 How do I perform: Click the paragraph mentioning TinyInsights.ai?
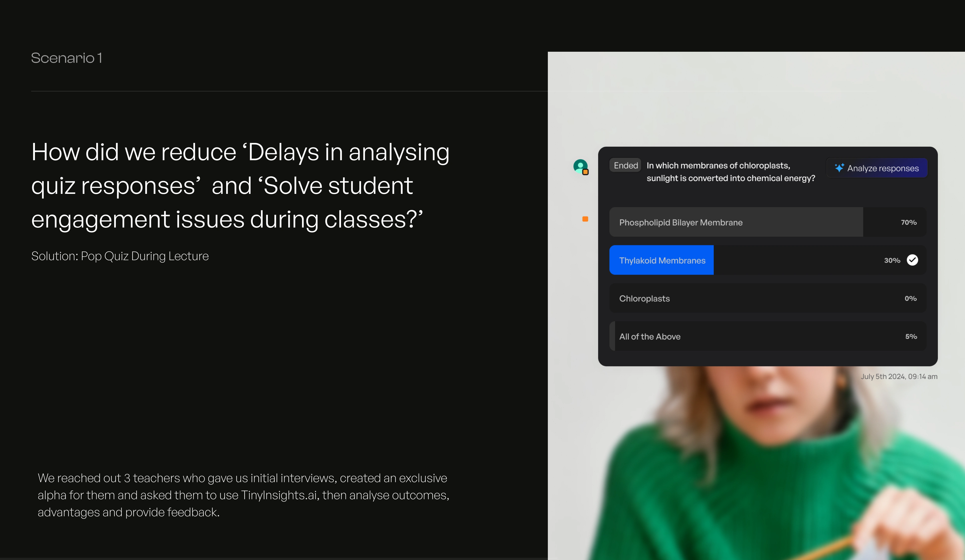point(243,495)
